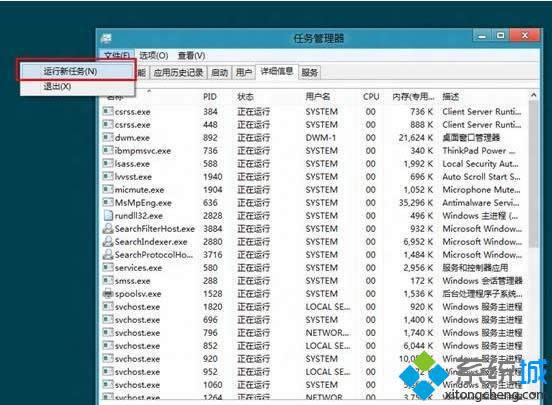The height and width of the screenshot is (405, 552).
Task: Click the icon of svchost.exe PID 1820
Action: pyautogui.click(x=108, y=306)
